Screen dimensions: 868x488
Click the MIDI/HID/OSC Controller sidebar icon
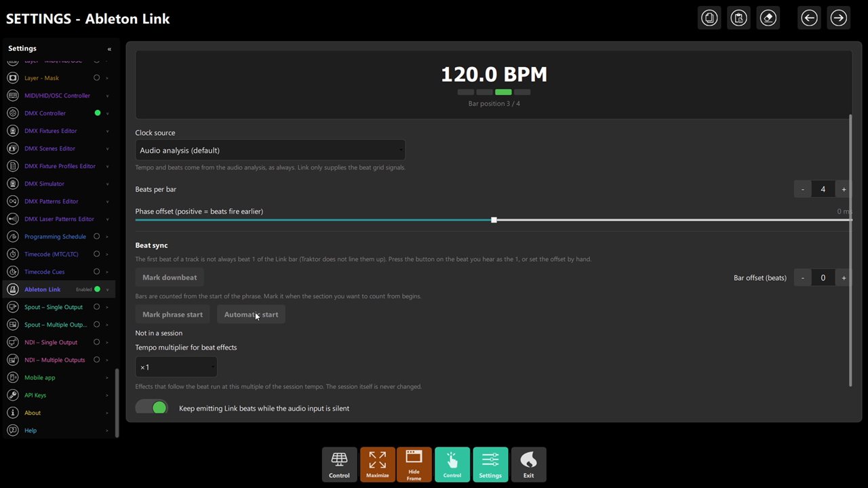12,96
